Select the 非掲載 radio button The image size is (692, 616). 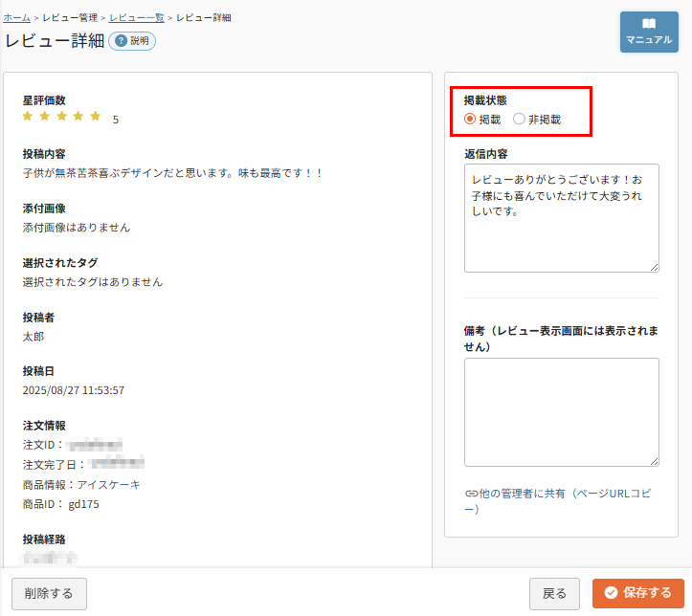519,119
